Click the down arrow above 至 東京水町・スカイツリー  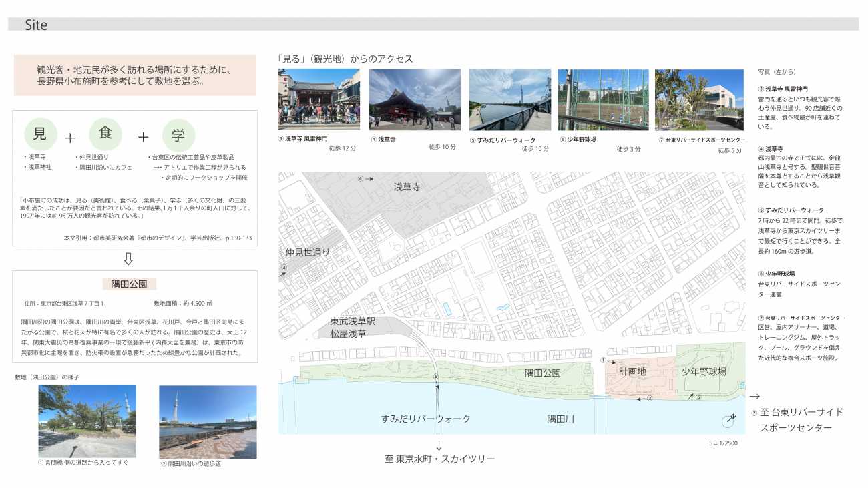tap(439, 445)
